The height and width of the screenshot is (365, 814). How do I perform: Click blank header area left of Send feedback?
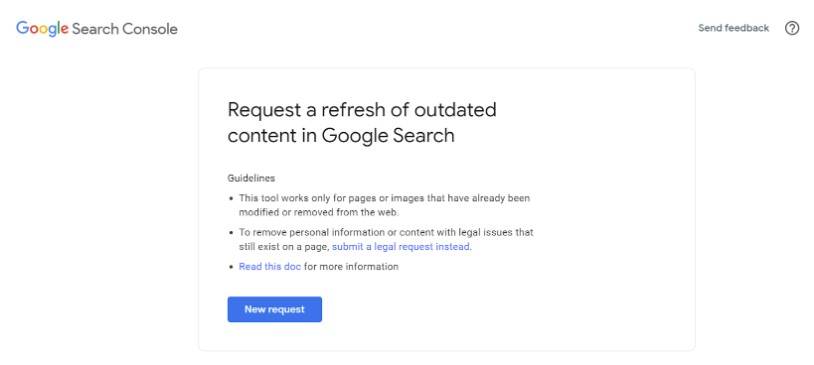click(436, 28)
